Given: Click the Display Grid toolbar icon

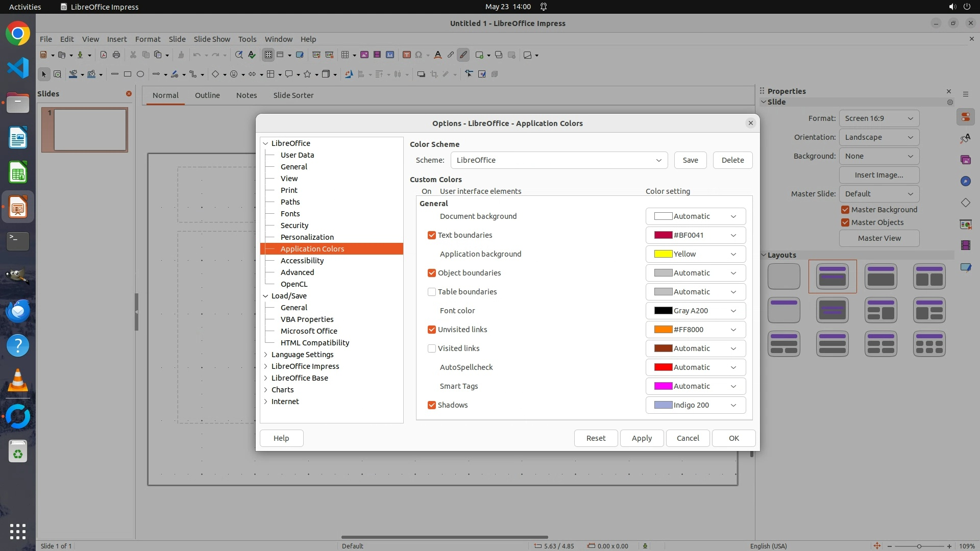Looking at the screenshot, I should [x=268, y=55].
